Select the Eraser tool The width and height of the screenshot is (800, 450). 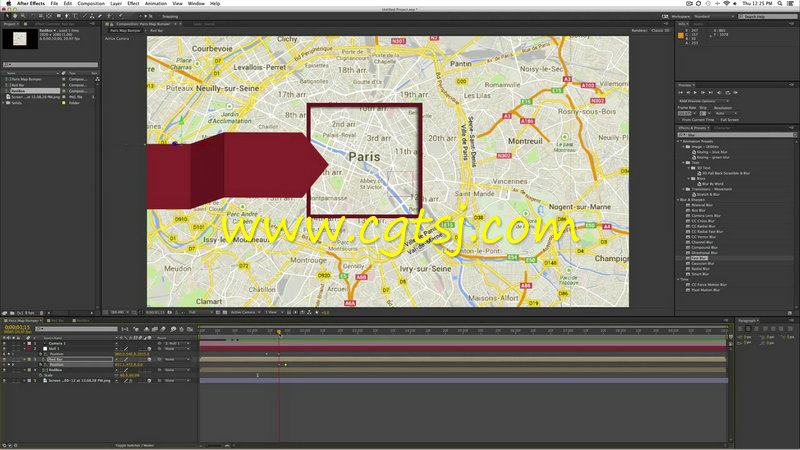[x=100, y=16]
